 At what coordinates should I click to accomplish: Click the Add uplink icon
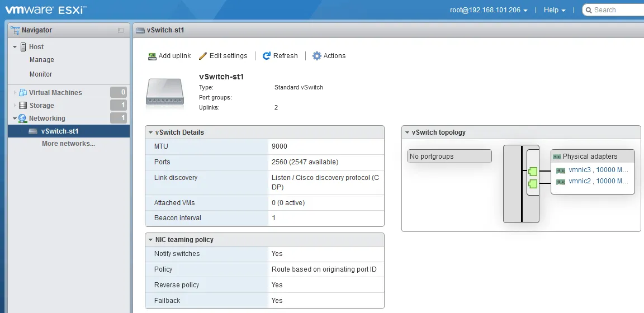pos(152,56)
